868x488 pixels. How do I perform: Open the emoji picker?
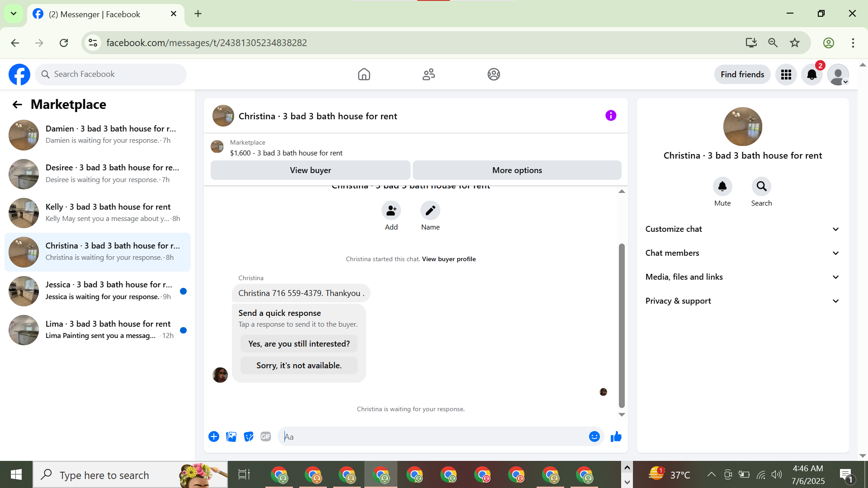click(x=594, y=436)
